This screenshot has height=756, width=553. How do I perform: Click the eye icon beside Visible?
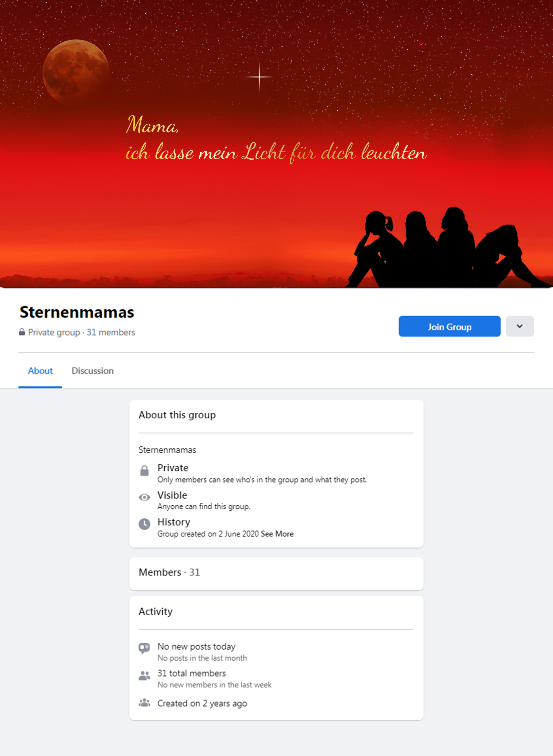[x=144, y=497]
